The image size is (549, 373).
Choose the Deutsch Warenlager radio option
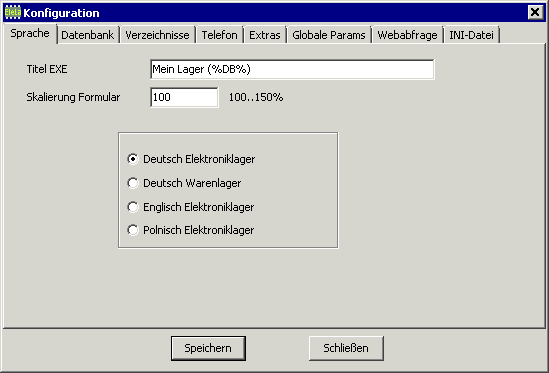(x=133, y=183)
